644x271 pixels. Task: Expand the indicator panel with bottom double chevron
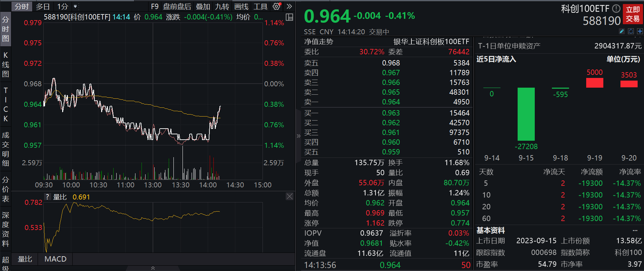(153, 268)
